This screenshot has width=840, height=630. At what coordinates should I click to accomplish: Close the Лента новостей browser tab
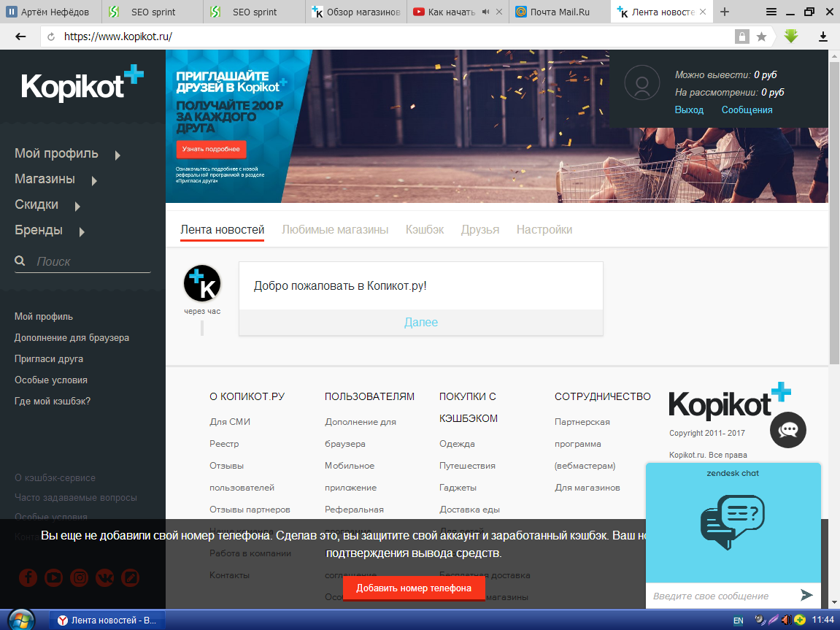[703, 12]
